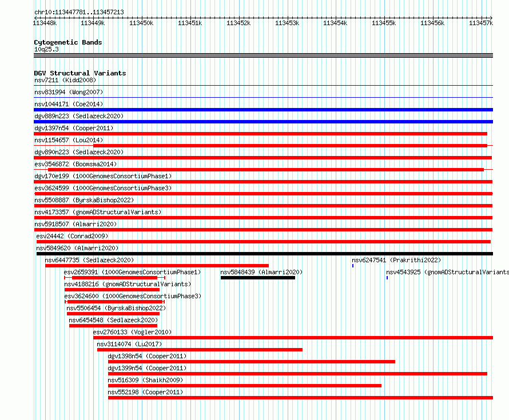Select esv3624600 (1000GenomesConsortiumPhase3) label
Screen dimensions: 509x420
pyautogui.click(x=133, y=296)
